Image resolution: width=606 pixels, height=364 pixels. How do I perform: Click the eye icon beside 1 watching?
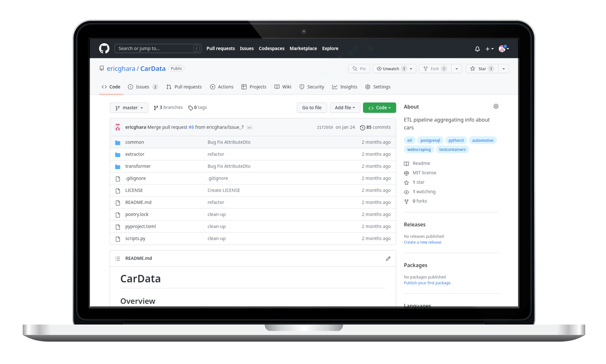(x=406, y=192)
